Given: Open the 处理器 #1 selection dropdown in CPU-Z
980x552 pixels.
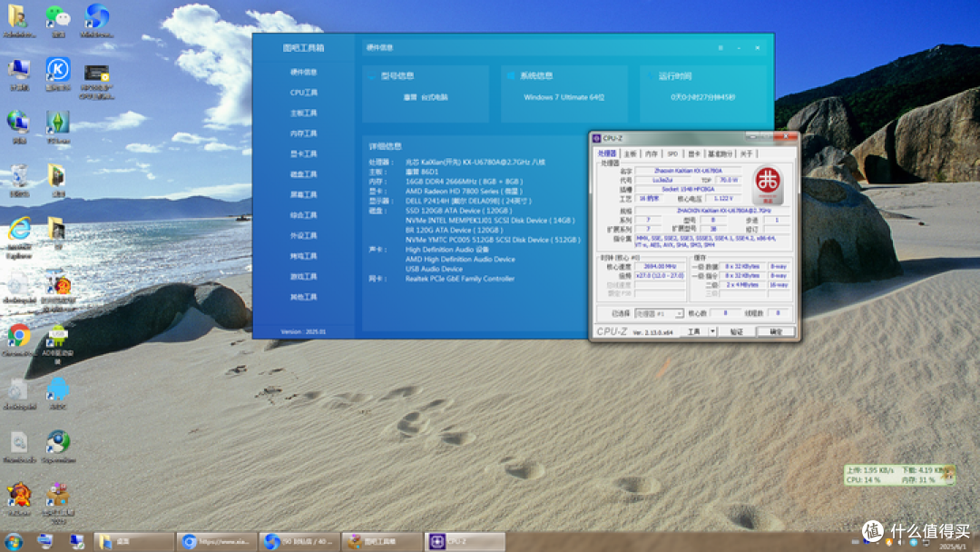Looking at the screenshot, I should (x=659, y=313).
